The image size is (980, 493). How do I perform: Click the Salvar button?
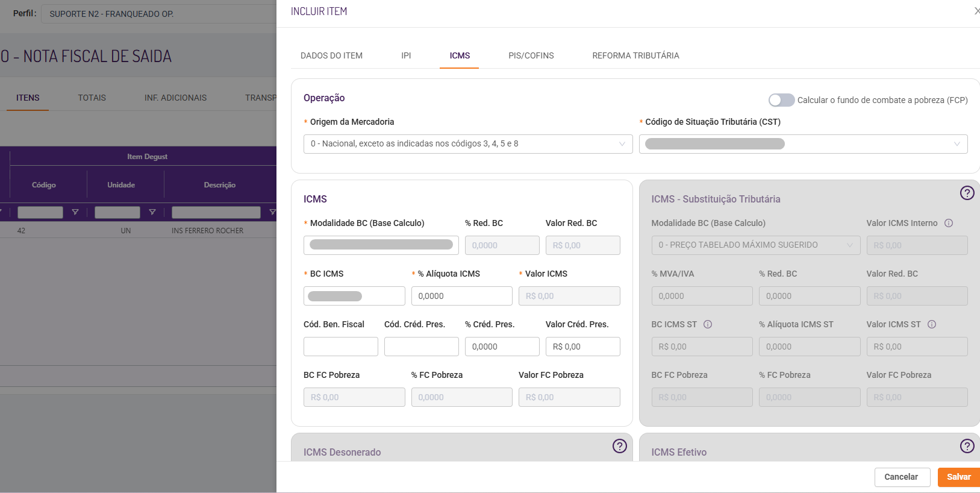[958, 477]
